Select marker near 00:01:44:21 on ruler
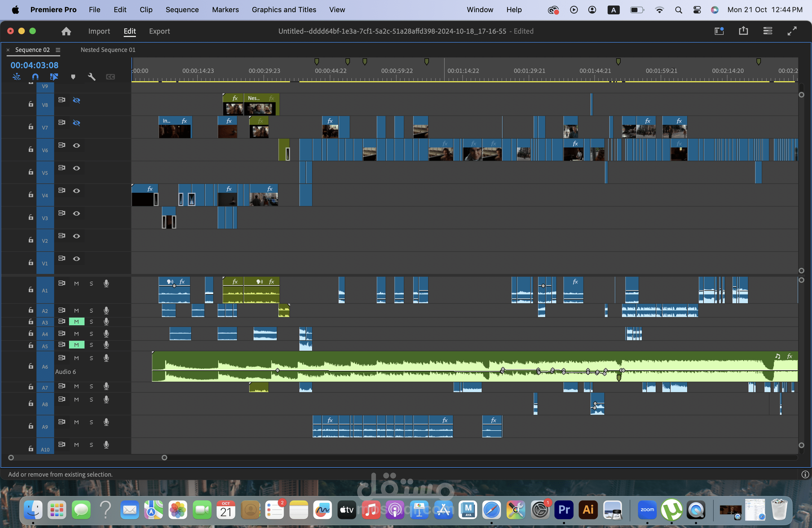Viewport: 812px width, 528px height. coord(618,62)
